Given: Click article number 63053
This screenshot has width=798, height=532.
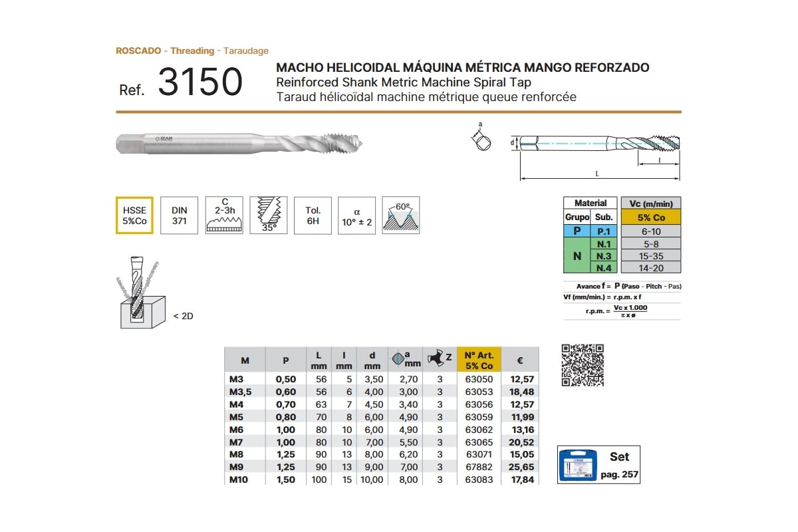Looking at the screenshot, I should point(479,392).
